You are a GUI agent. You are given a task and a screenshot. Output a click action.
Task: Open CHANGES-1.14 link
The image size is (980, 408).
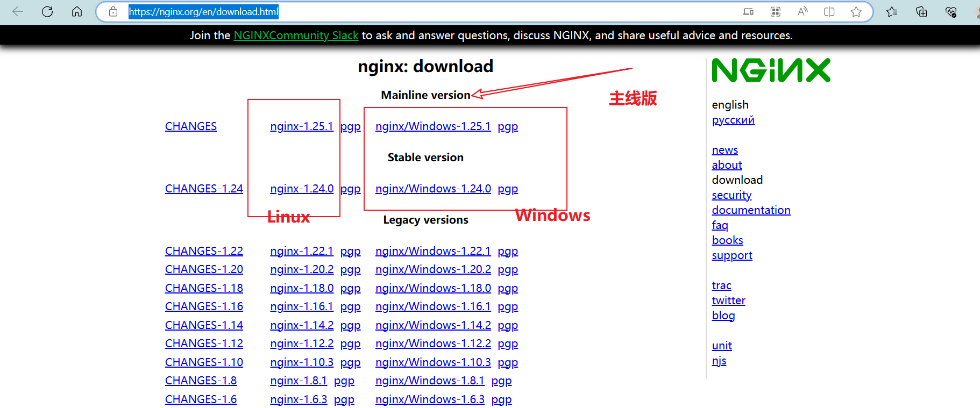point(204,325)
